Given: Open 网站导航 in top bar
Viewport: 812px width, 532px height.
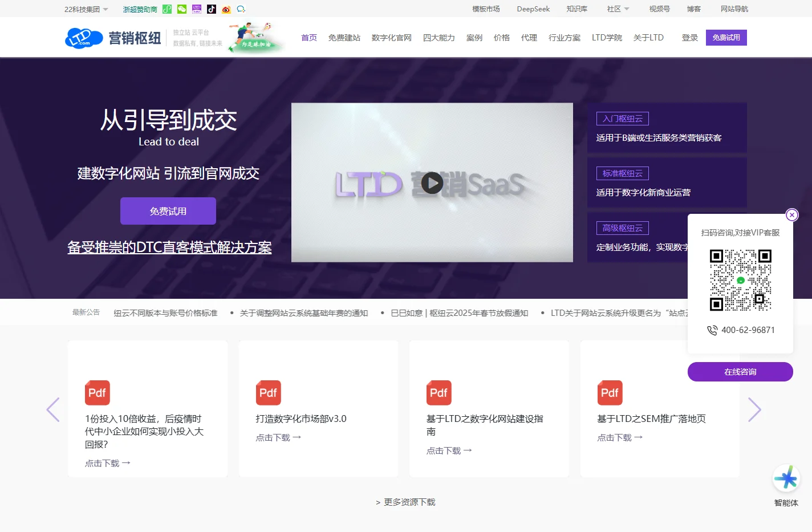Looking at the screenshot, I should [734, 9].
